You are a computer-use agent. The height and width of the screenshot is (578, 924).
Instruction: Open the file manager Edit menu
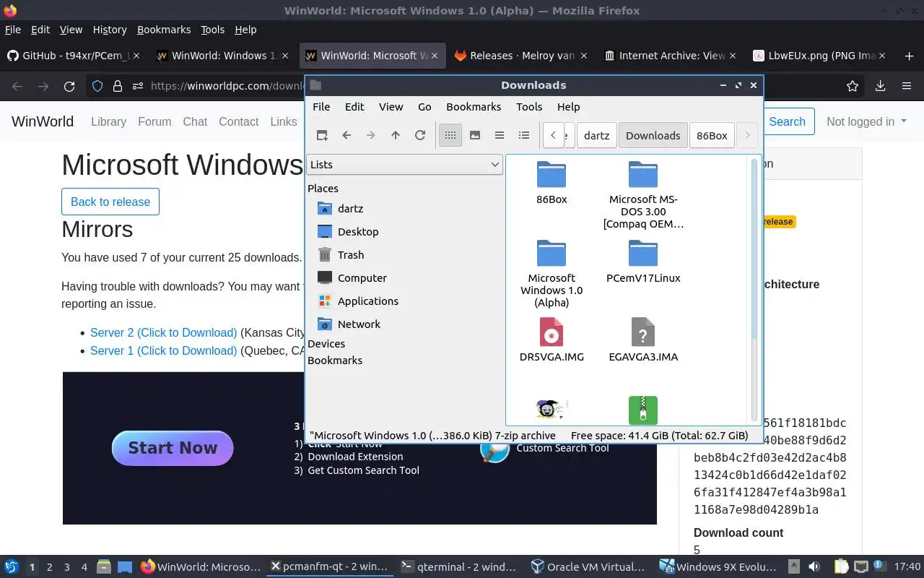354,106
